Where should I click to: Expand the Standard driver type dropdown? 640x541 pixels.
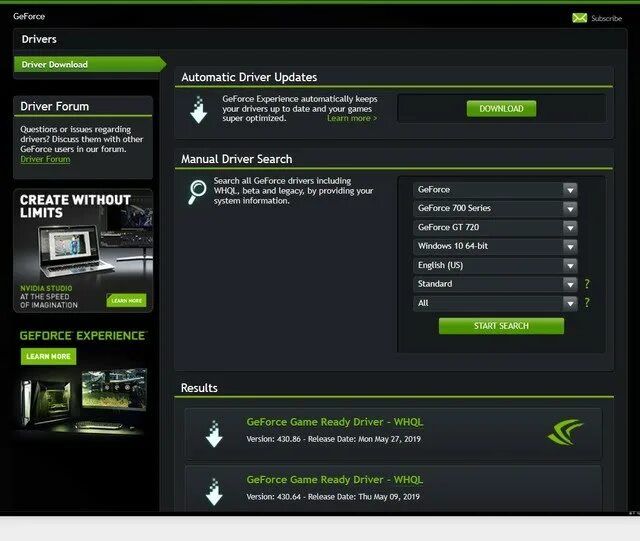coord(495,284)
